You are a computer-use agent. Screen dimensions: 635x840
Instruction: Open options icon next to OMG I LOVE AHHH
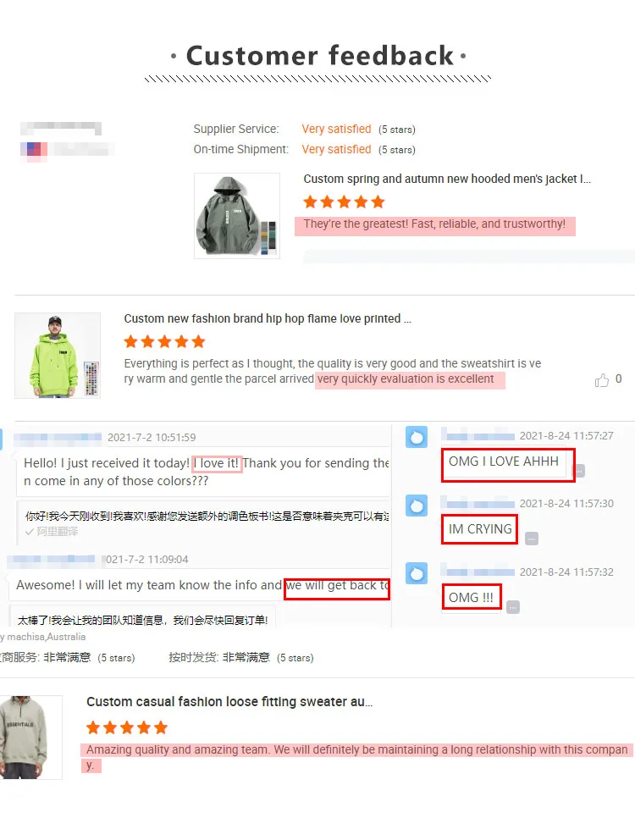pyautogui.click(x=579, y=471)
